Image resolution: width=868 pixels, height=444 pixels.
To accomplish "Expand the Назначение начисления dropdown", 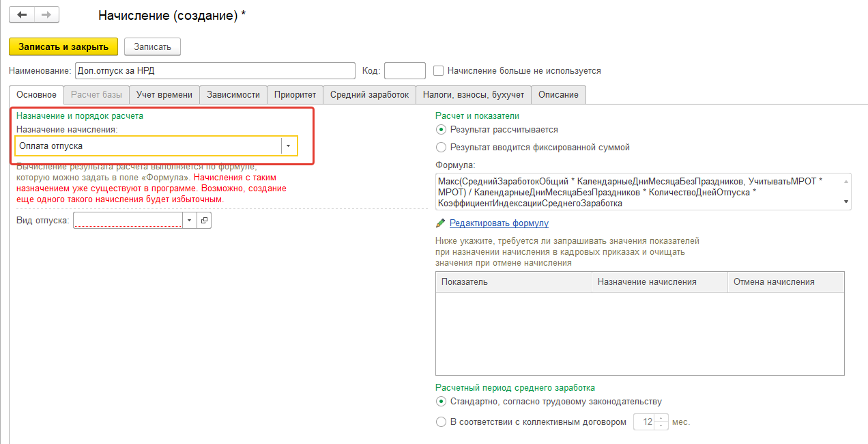I will click(x=289, y=146).
